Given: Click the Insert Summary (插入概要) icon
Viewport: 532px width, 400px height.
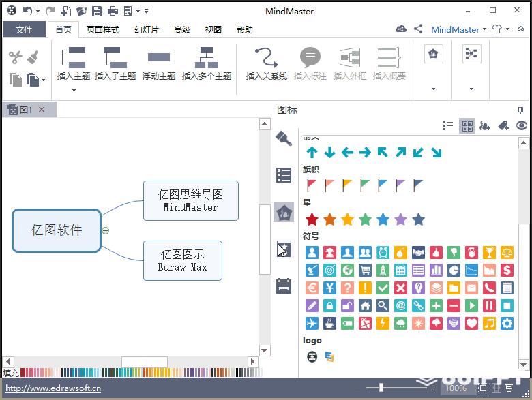Looking at the screenshot, I should tap(389, 57).
